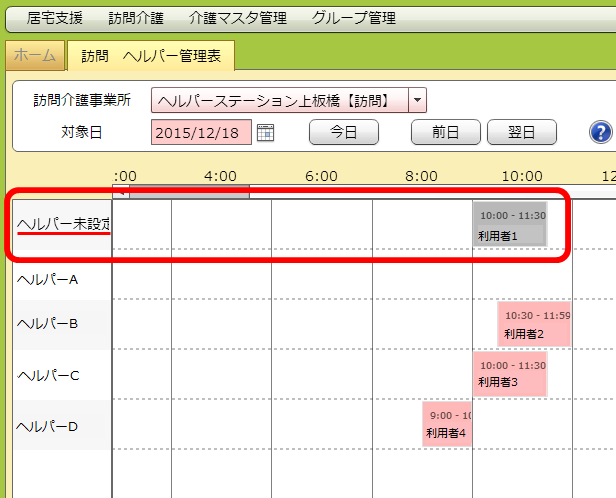This screenshot has width=616, height=498.
Task: Go to next day with 翌日
Action: 520,132
